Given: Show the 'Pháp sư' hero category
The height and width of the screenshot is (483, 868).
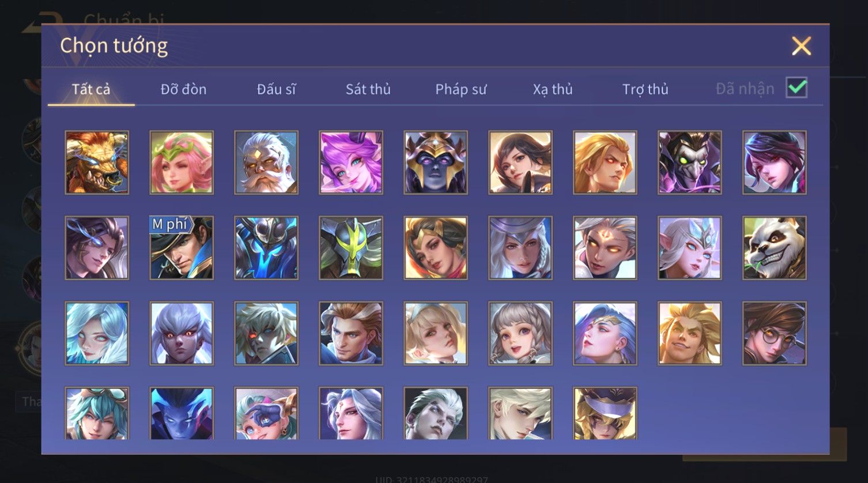Looking at the screenshot, I should click(461, 89).
